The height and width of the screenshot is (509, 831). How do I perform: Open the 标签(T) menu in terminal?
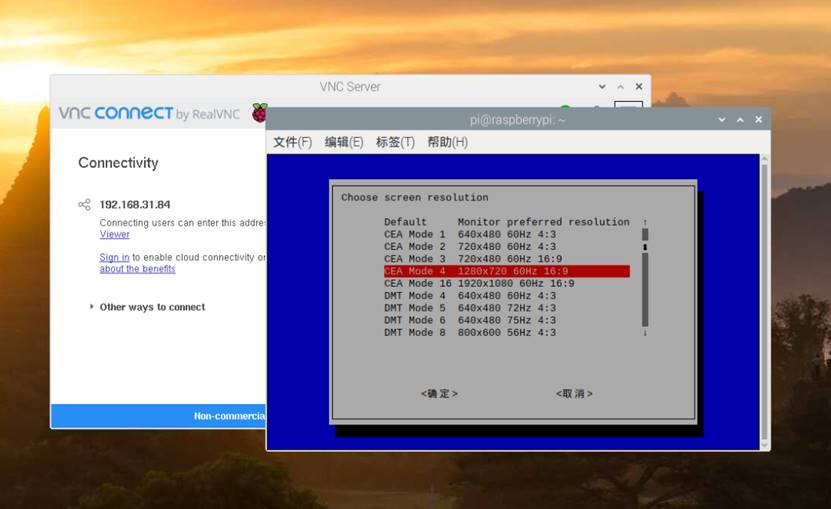(395, 142)
